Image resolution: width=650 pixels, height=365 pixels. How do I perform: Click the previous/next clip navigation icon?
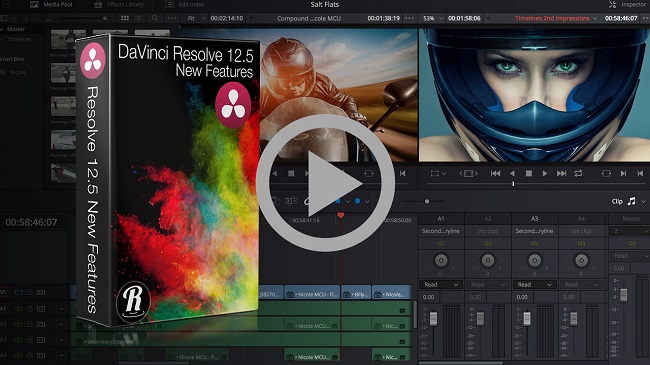click(468, 173)
